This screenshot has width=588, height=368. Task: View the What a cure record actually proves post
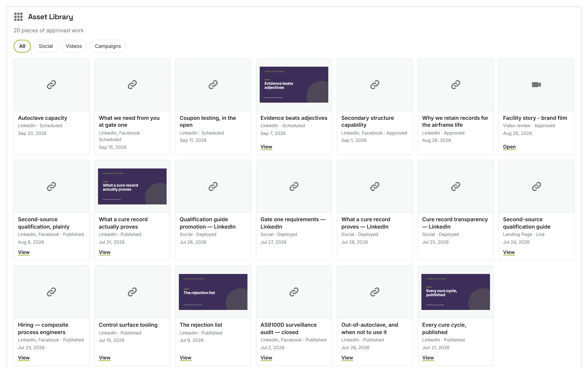click(105, 252)
